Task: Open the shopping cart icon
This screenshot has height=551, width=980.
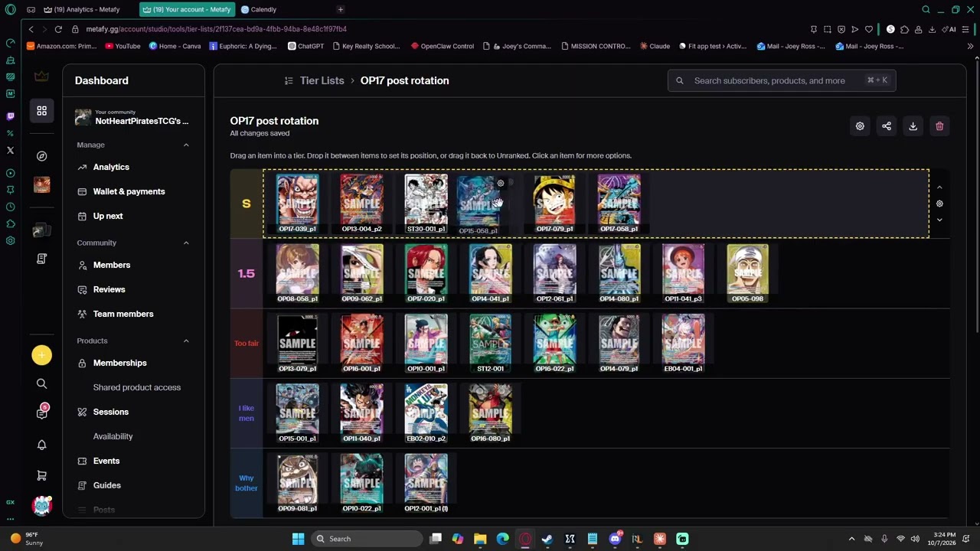Action: point(41,475)
